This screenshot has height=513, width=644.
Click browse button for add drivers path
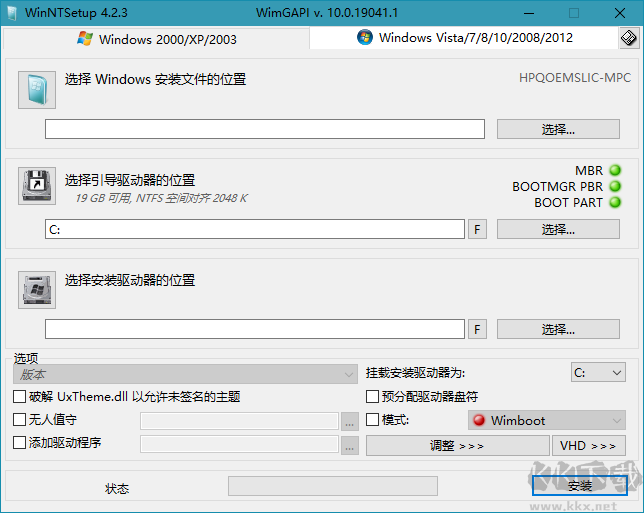(350, 445)
